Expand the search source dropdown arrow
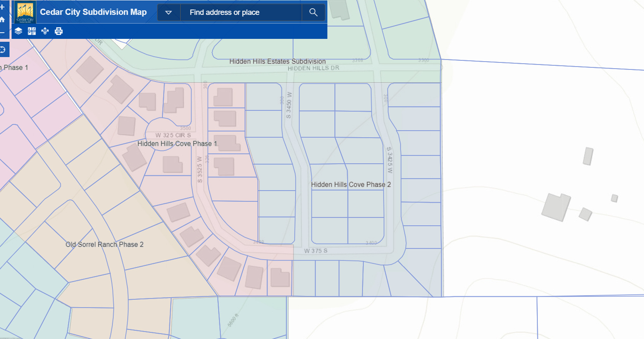The height and width of the screenshot is (339, 644). click(x=169, y=12)
